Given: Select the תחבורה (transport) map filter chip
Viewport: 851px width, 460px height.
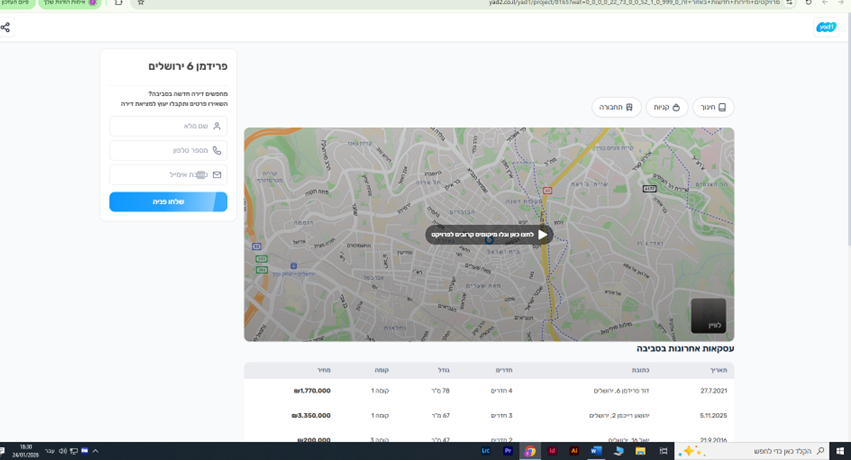Looking at the screenshot, I should pyautogui.click(x=616, y=107).
